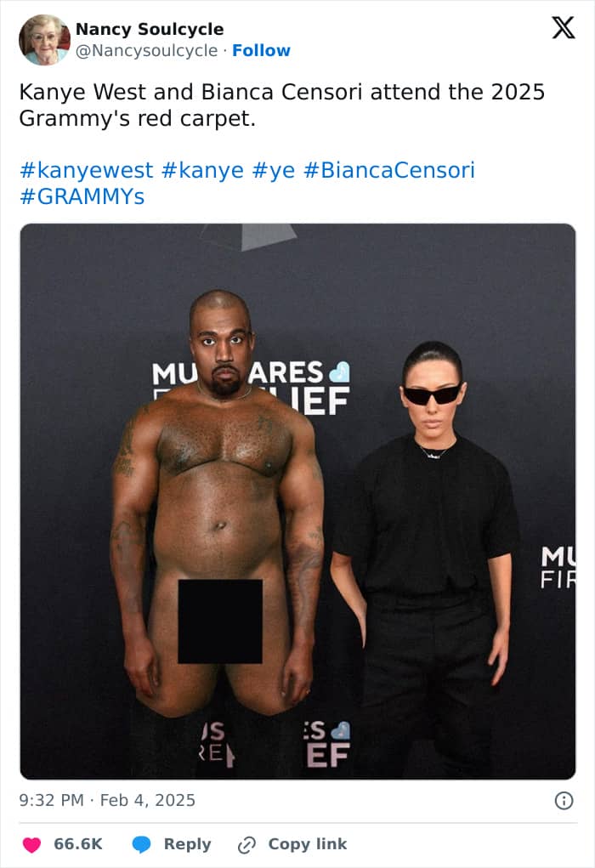Click the blue reply bubble icon
Screen dimensions: 595x868
(x=141, y=845)
